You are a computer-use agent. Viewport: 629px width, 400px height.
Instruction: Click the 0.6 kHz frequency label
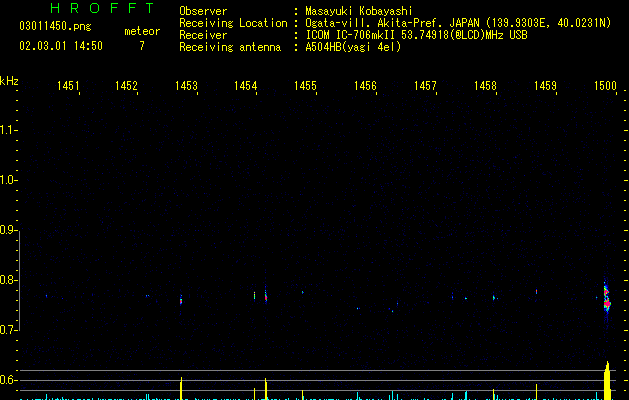point(7,380)
